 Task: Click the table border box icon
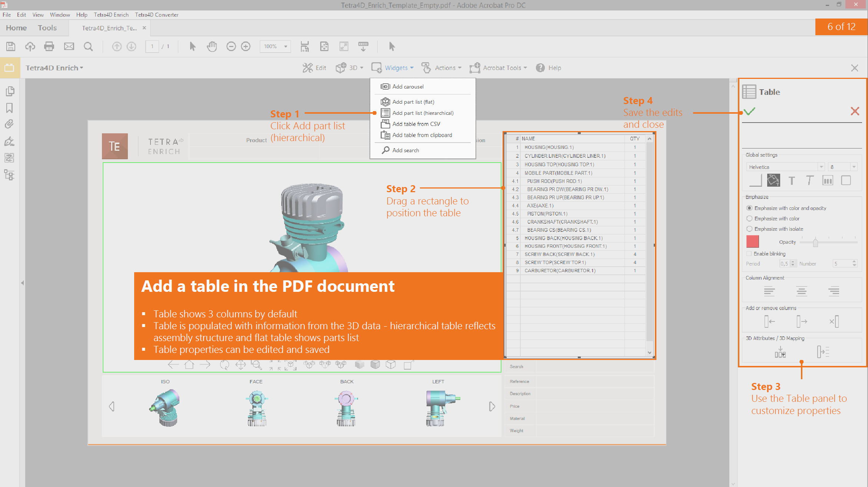click(x=846, y=180)
